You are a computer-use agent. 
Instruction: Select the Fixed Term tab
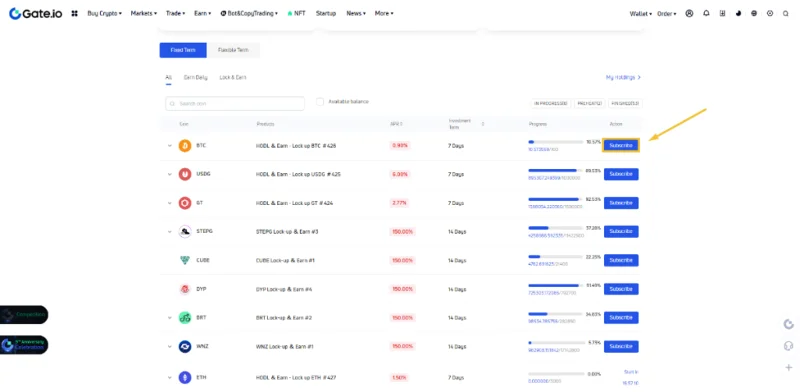[183, 50]
